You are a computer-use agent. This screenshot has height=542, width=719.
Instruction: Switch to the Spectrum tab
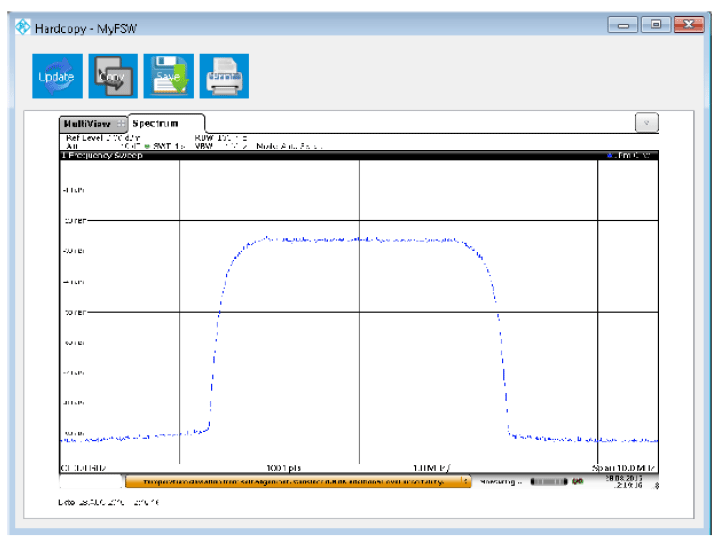(x=155, y=123)
